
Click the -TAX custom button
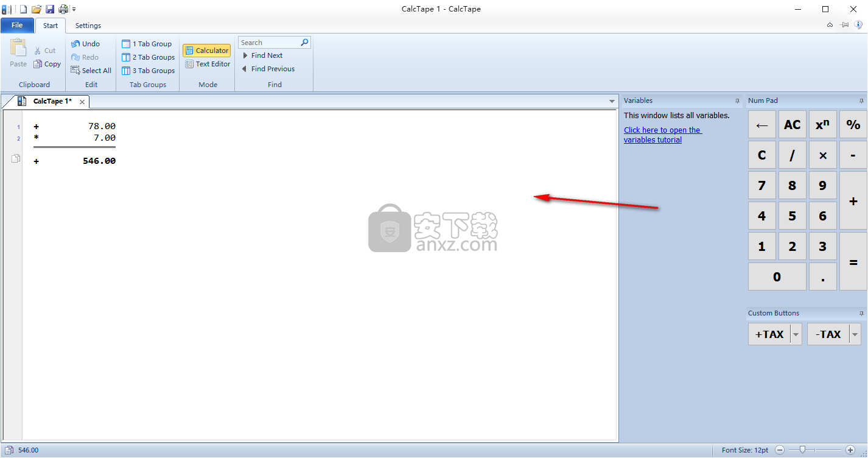(828, 334)
